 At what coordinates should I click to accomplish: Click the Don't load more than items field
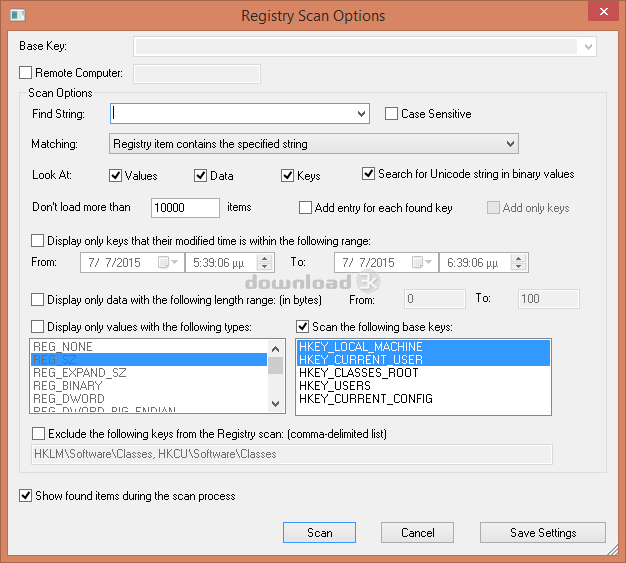(x=185, y=208)
